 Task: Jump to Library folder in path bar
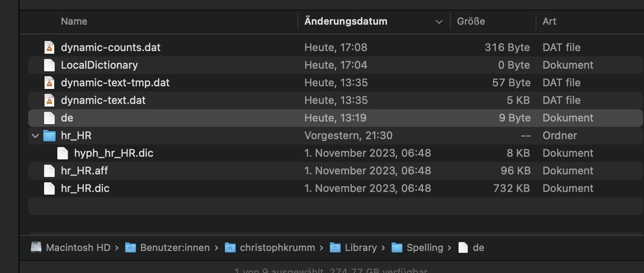(353, 247)
